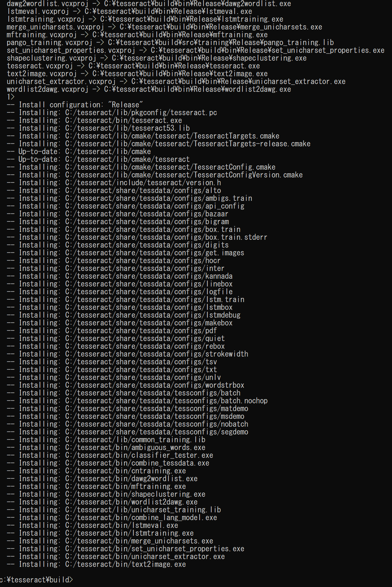Click the combine_tessdata.exe install line

[108, 463]
